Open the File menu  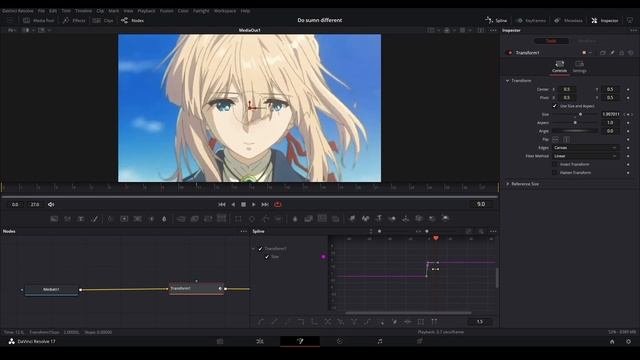41,11
